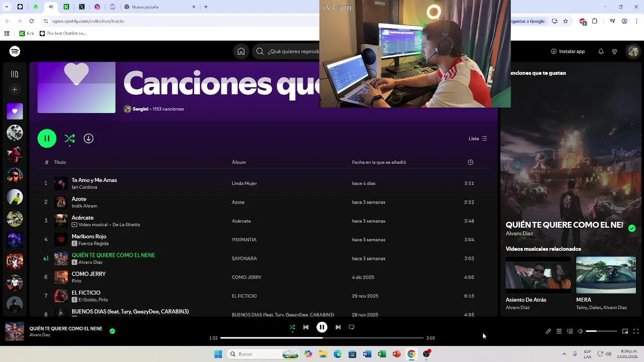Open friend activity icon in Spotify header
The height and width of the screenshot is (362, 644).
click(x=614, y=51)
